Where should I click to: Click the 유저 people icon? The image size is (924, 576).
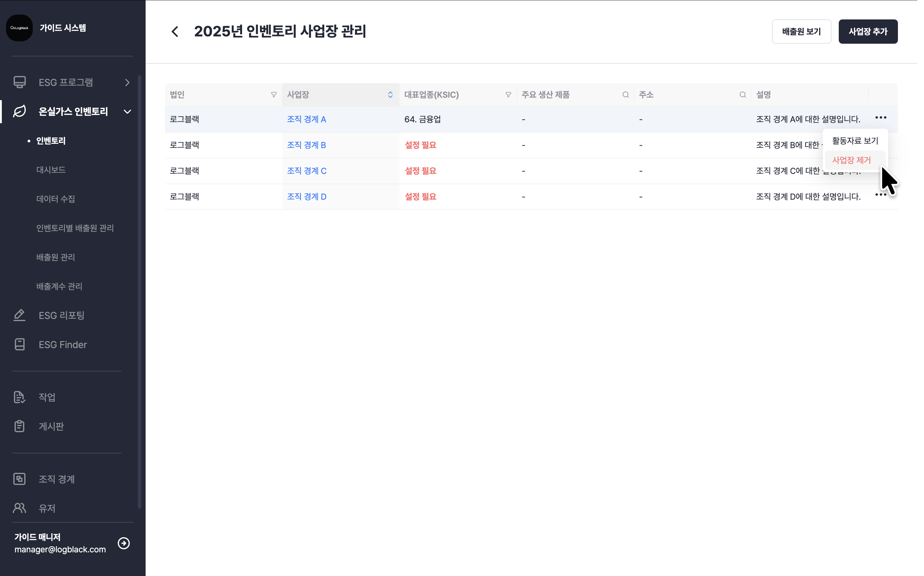tap(19, 508)
